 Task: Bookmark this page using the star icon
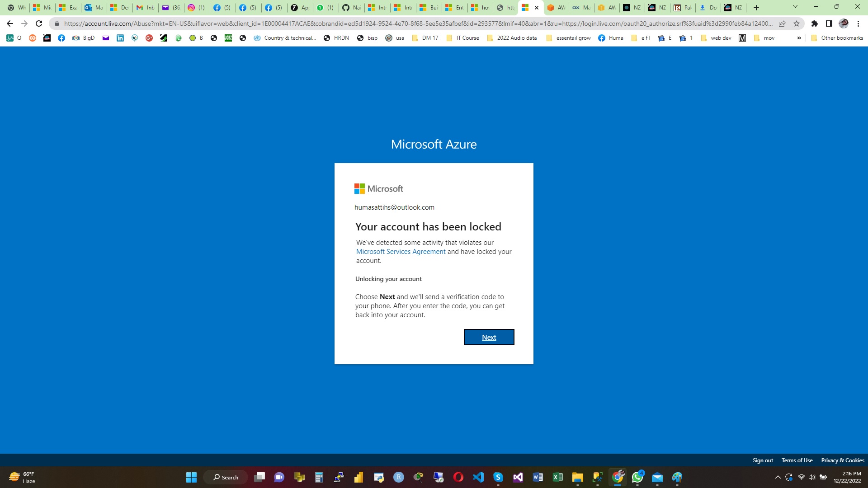[796, 23]
